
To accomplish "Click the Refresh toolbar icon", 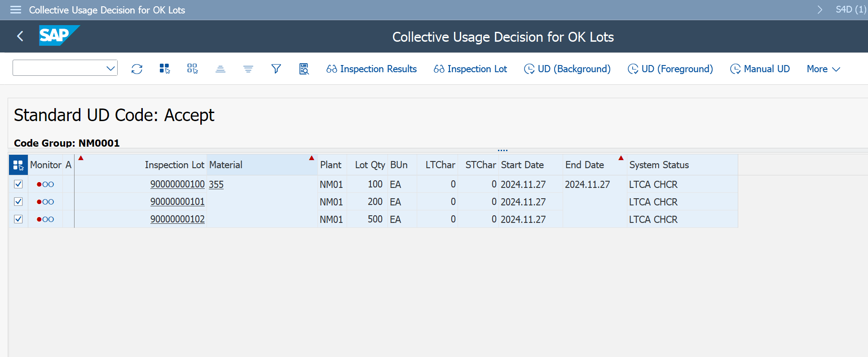I will point(137,69).
